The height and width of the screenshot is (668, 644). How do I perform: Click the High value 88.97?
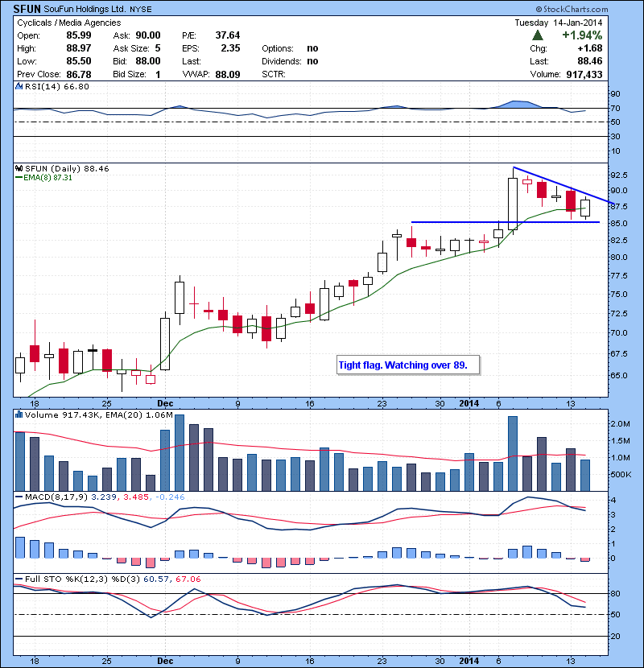79,48
